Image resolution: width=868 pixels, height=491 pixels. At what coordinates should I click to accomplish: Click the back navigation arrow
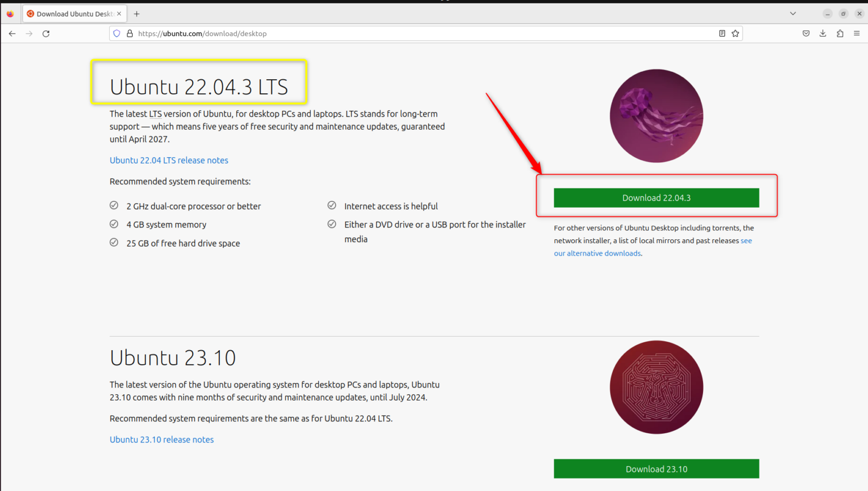[x=12, y=33]
